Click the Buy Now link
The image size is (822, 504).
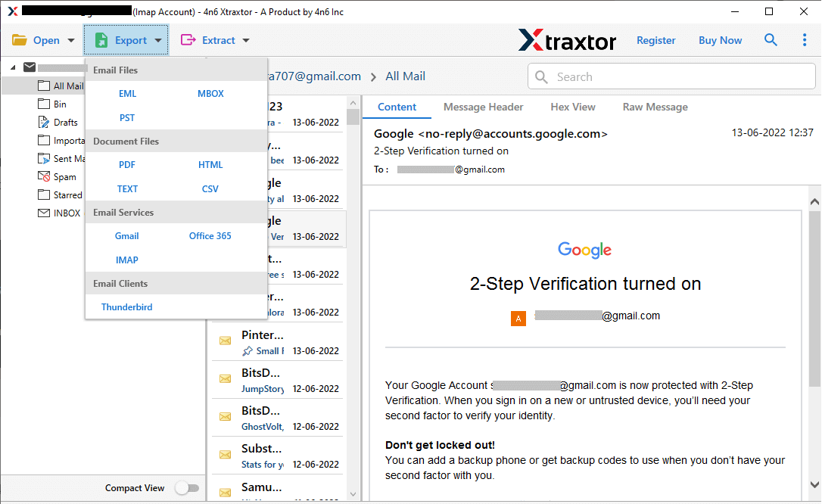pos(720,40)
